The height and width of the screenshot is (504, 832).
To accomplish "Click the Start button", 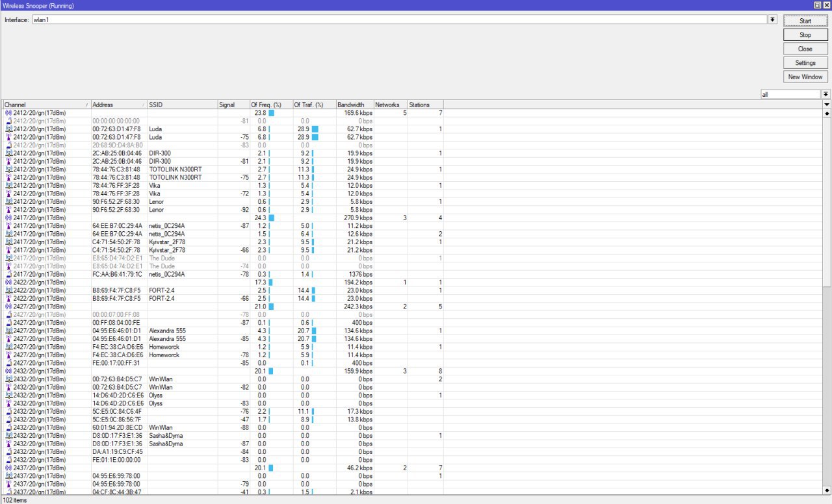I will click(805, 21).
